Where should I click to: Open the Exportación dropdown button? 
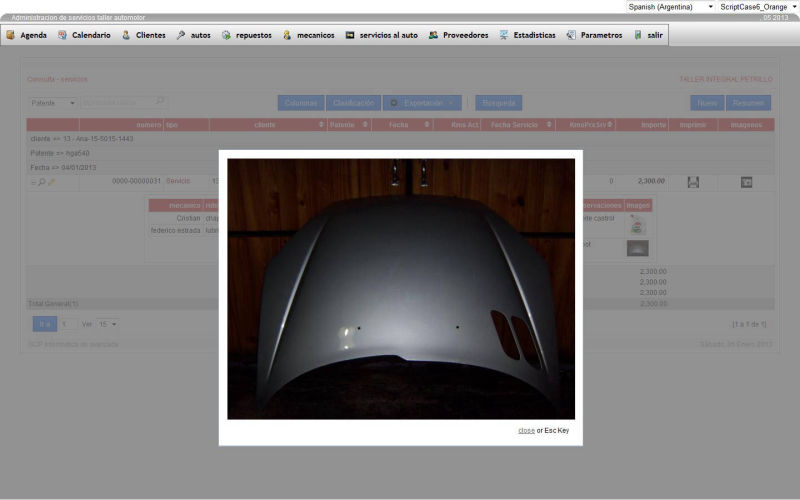tap(422, 103)
